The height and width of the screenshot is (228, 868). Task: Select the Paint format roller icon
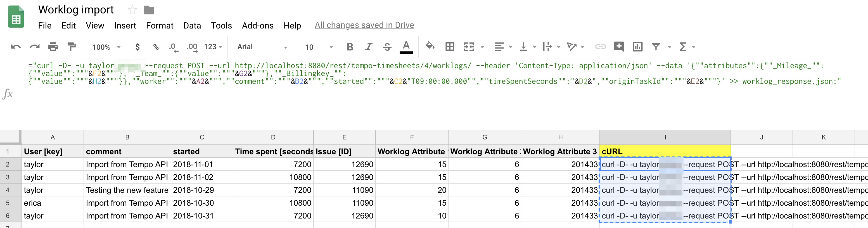[x=72, y=47]
